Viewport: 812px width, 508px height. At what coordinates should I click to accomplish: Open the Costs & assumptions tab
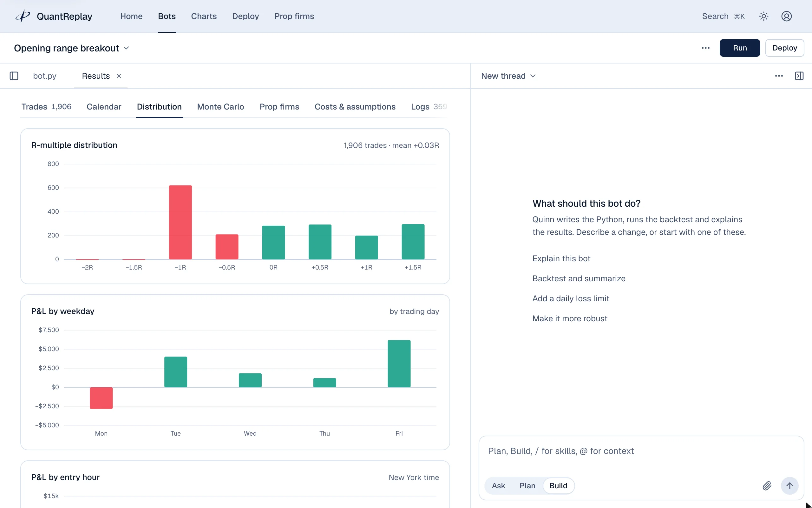pyautogui.click(x=355, y=106)
